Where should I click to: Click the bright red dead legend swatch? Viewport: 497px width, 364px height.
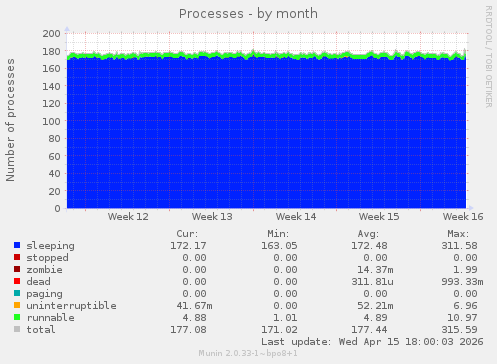17,281
